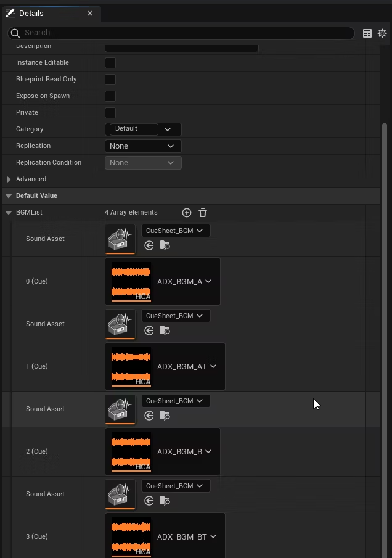Use selected asset for fourth Sound Asset
The width and height of the screenshot is (392, 558).
[149, 501]
